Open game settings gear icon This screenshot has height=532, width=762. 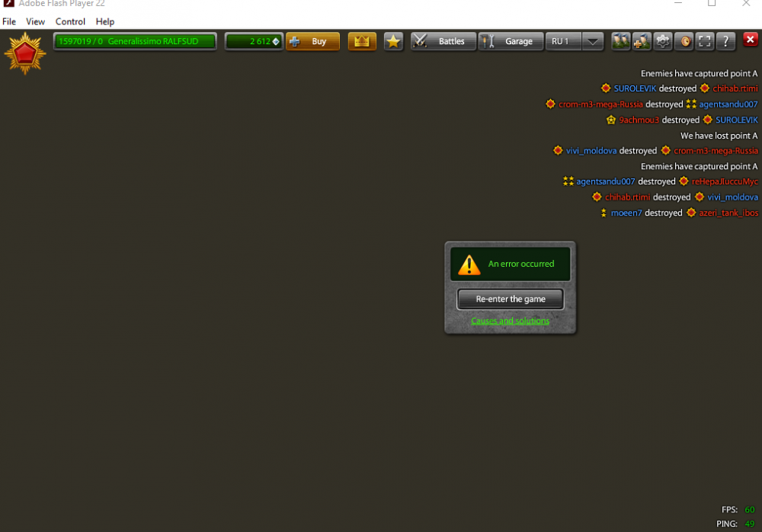663,41
